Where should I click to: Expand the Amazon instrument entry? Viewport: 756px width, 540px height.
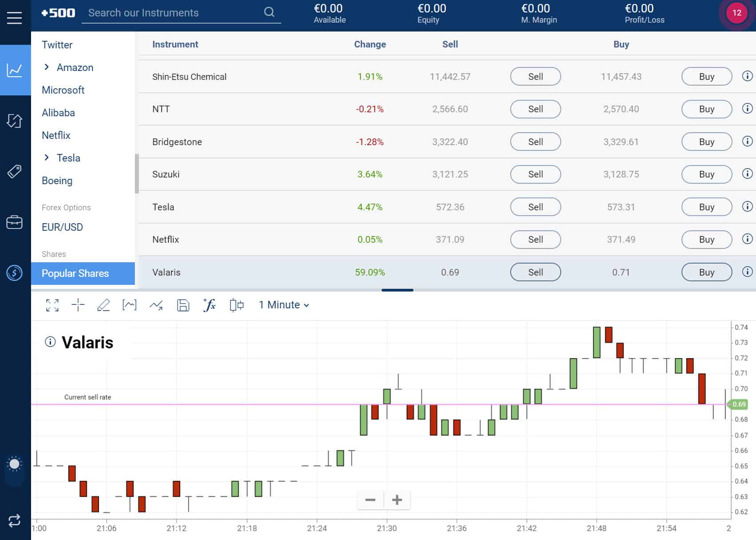46,67
